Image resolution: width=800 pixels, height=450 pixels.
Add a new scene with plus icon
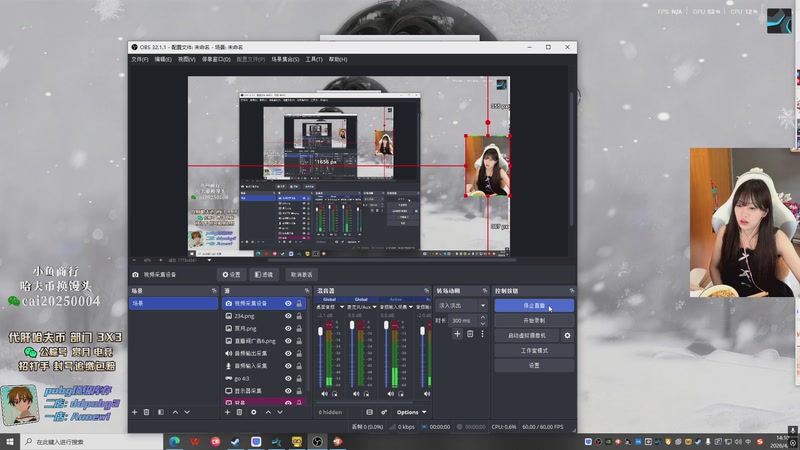pos(135,412)
